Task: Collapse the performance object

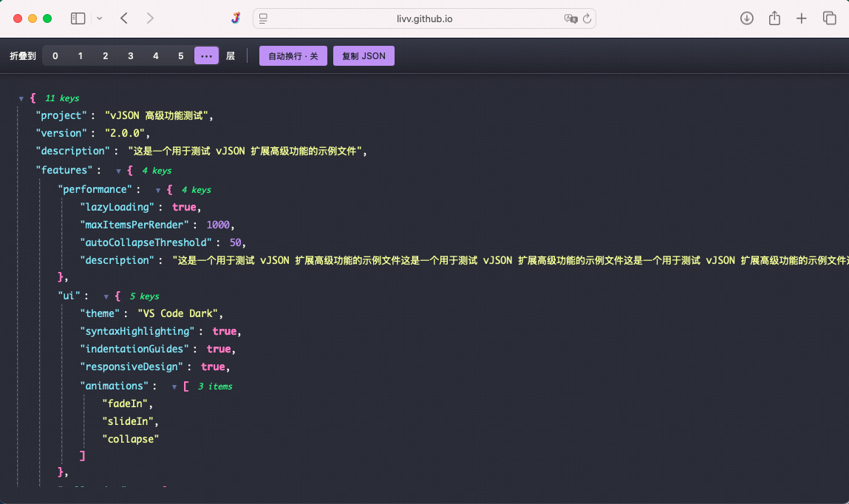Action: [x=158, y=189]
